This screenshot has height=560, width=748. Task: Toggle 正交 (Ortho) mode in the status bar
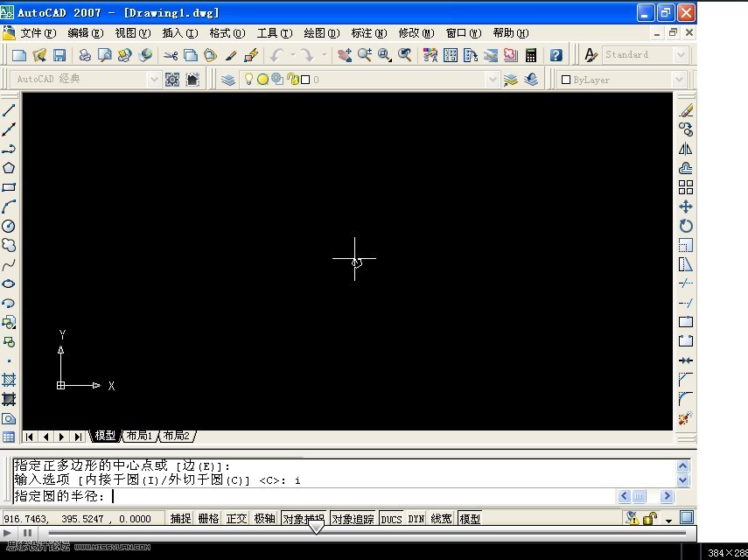236,518
